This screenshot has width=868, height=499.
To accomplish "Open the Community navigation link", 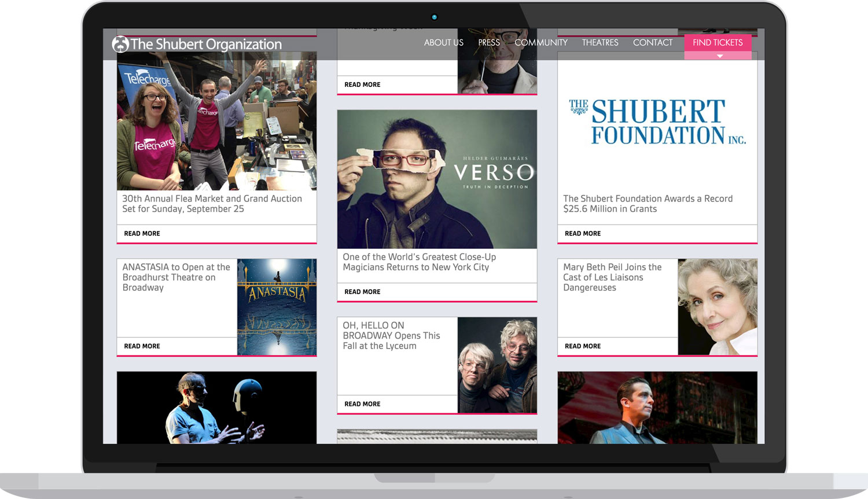I will [x=540, y=43].
